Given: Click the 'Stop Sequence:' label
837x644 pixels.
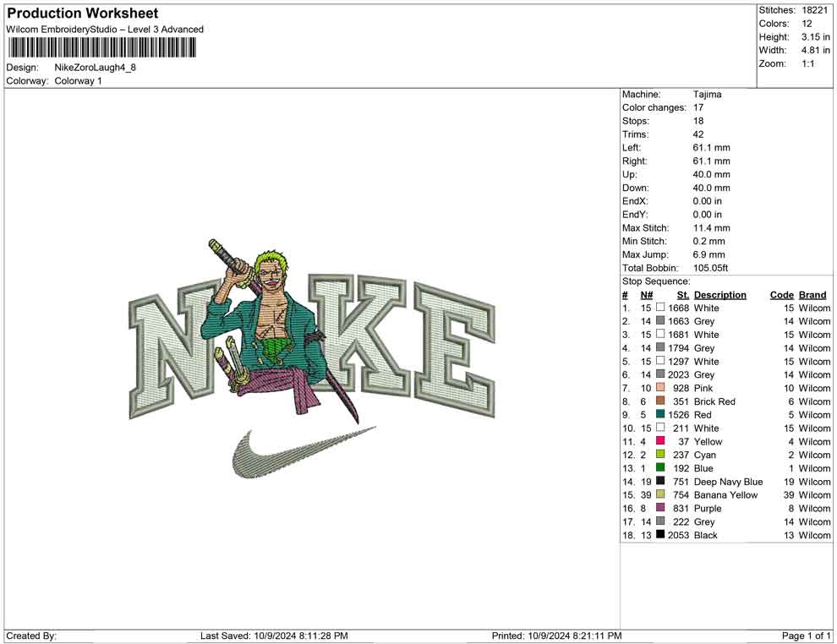Looking at the screenshot, I should pyautogui.click(x=656, y=281).
